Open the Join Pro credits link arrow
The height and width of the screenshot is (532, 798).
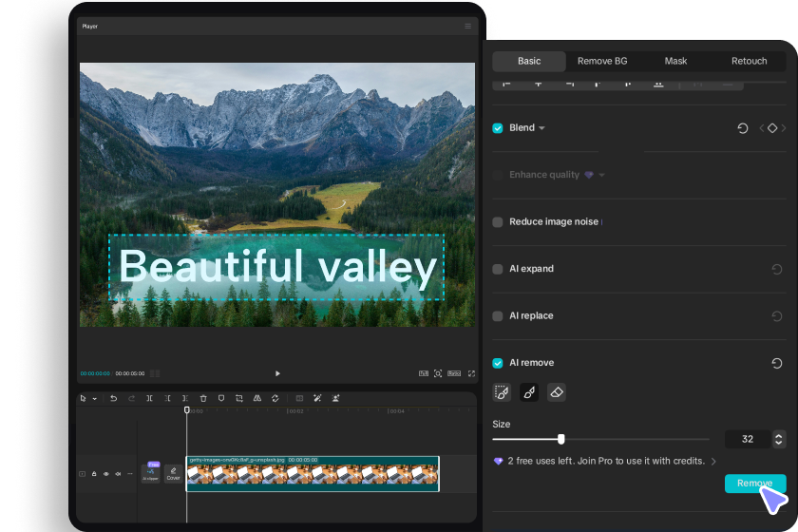(x=713, y=462)
